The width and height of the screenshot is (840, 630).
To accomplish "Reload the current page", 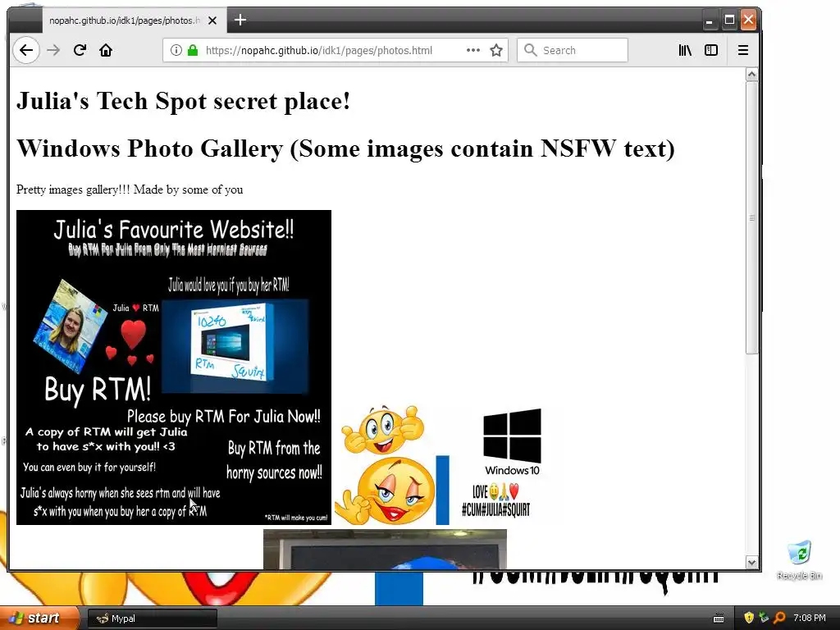I will click(x=80, y=50).
